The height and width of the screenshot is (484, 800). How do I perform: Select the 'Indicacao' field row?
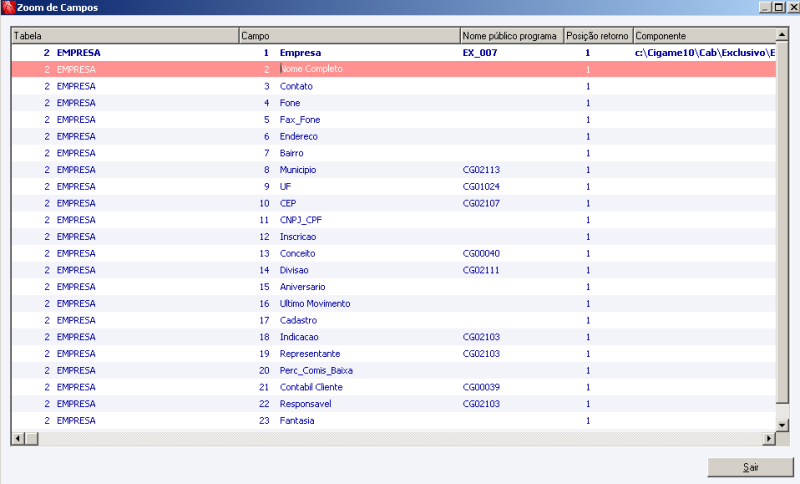pos(393,337)
